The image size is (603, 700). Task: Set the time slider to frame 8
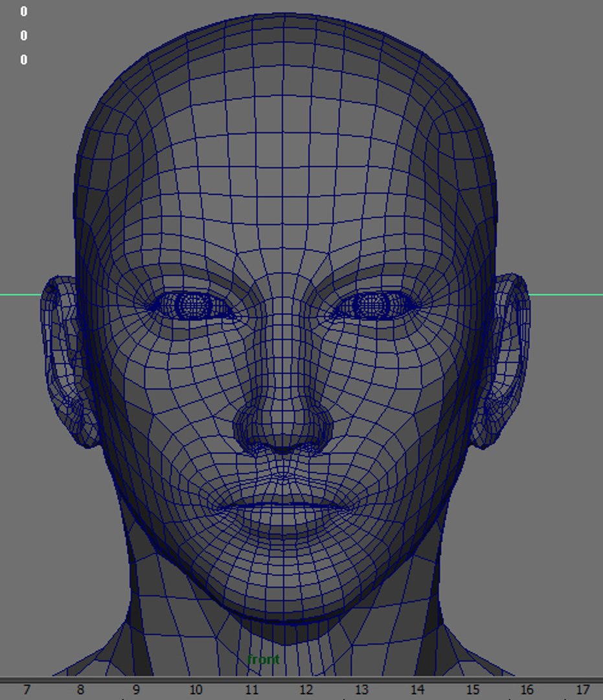pos(80,690)
